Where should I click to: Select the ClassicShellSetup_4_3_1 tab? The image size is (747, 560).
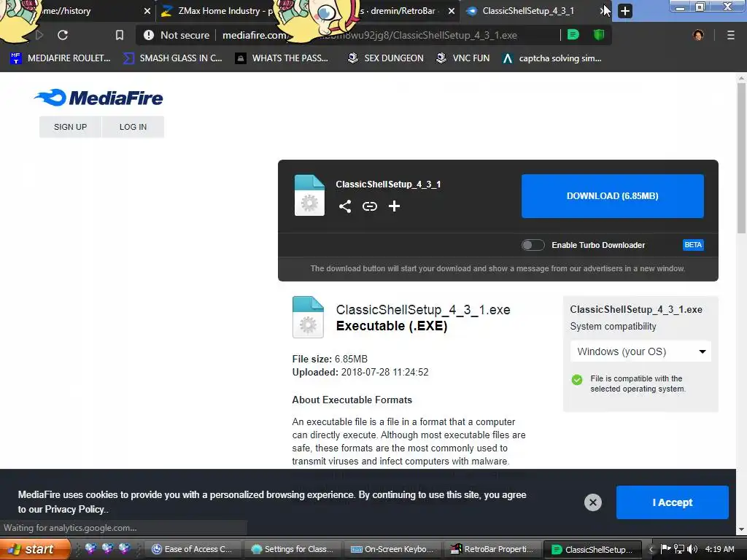[x=528, y=10]
